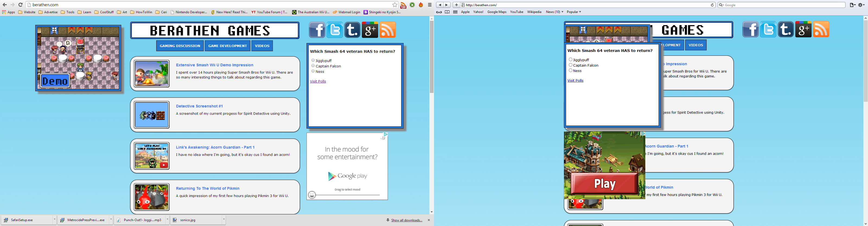
Task: Click the AdChoices icon on the Google Play ad
Action: pyautogui.click(x=385, y=135)
